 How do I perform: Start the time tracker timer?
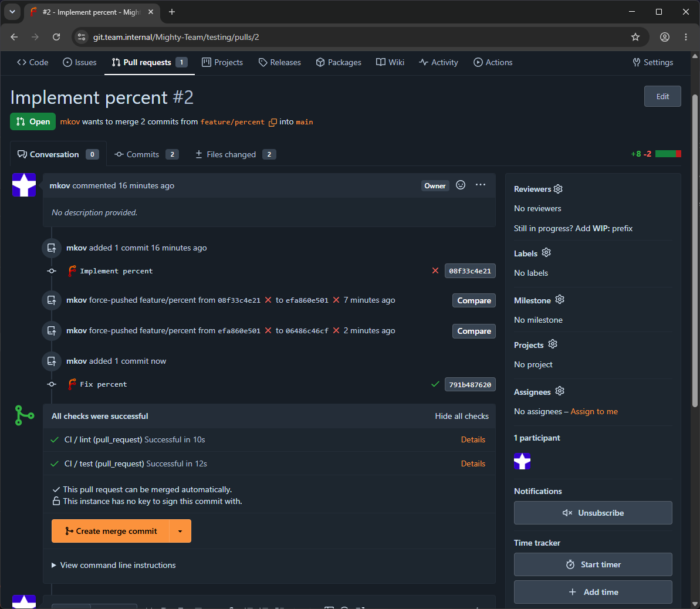tap(593, 564)
